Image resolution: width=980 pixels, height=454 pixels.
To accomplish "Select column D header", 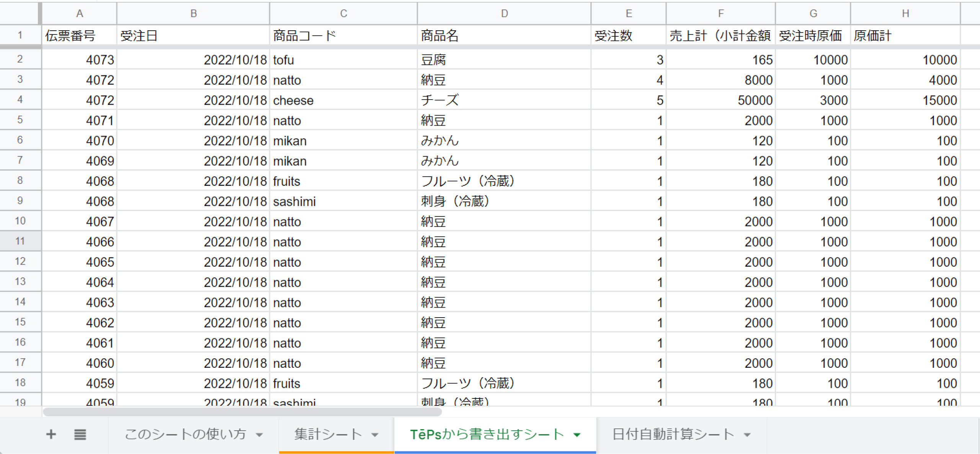I will 504,13.
